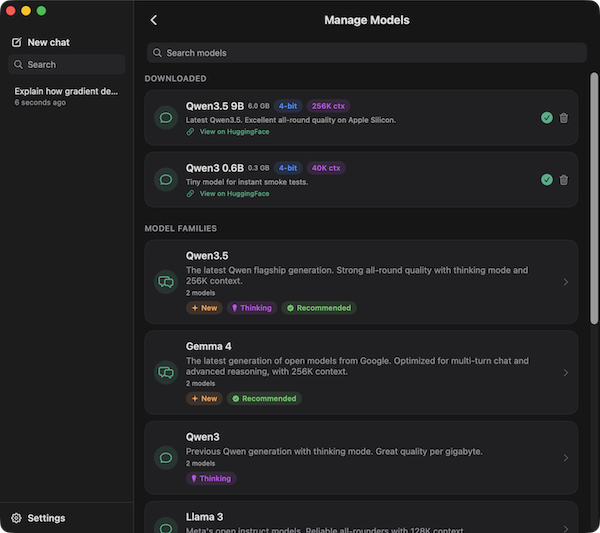Click the 4-bit badge on Qwen3.5 9B
Viewport: 600px width, 533px height.
288,106
